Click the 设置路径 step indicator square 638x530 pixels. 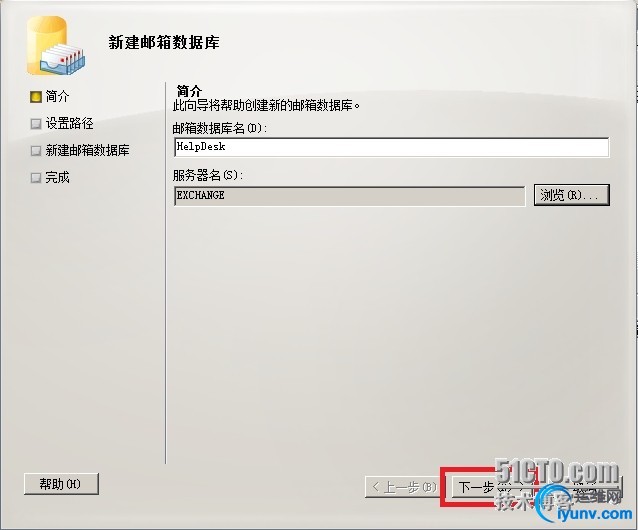36,124
